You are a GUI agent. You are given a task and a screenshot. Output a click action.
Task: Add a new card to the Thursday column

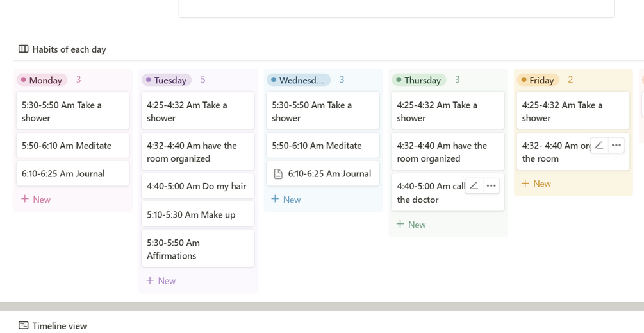tap(411, 225)
